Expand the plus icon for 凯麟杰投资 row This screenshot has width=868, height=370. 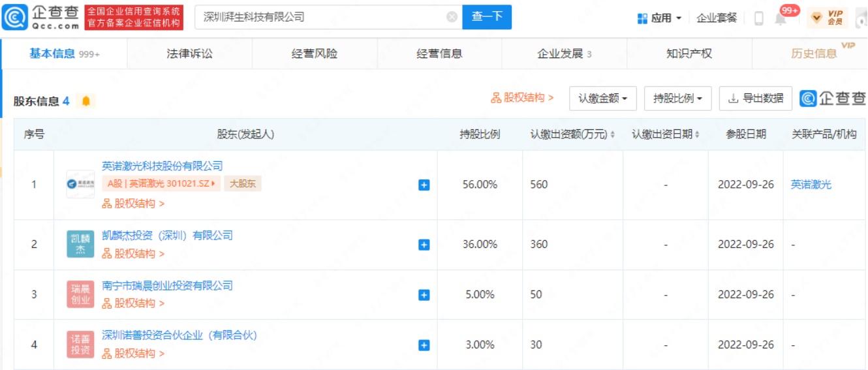pyautogui.click(x=424, y=245)
